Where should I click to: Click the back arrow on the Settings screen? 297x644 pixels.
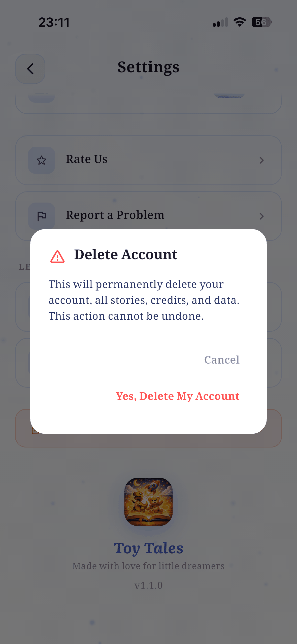[30, 69]
